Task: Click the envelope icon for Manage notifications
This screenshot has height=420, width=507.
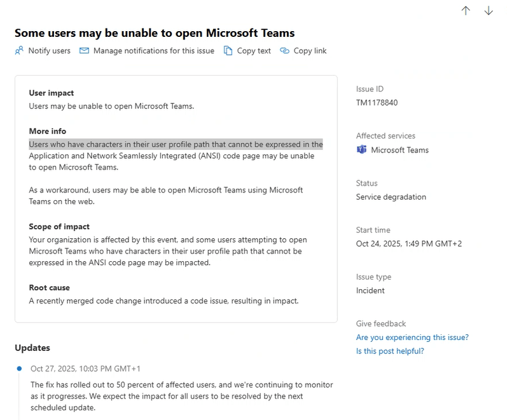Action: tap(84, 51)
